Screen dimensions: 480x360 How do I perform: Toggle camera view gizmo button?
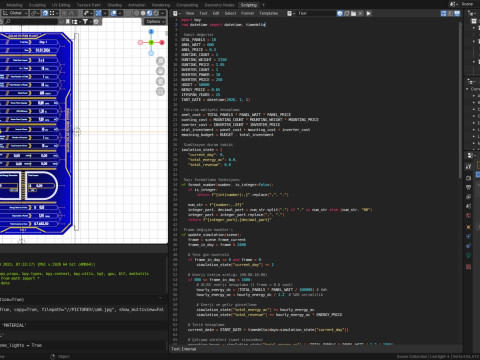click(161, 81)
